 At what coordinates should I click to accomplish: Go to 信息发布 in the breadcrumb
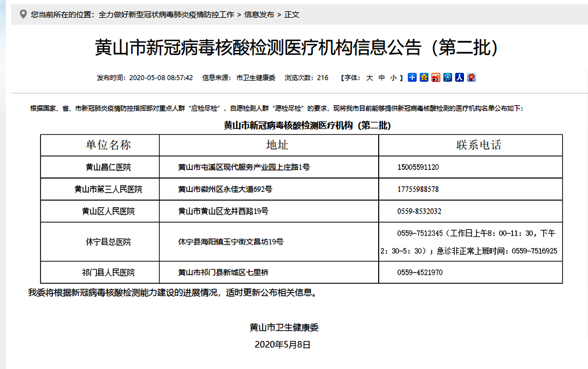pyautogui.click(x=259, y=15)
